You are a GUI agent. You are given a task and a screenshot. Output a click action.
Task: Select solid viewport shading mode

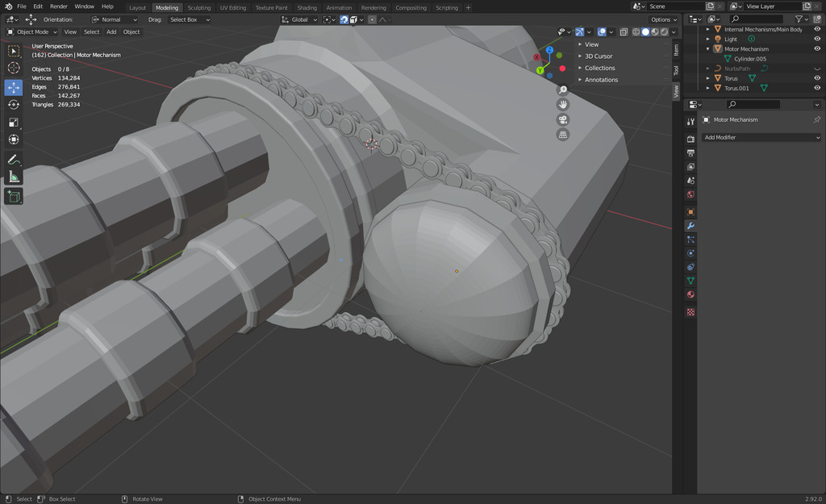pyautogui.click(x=645, y=32)
